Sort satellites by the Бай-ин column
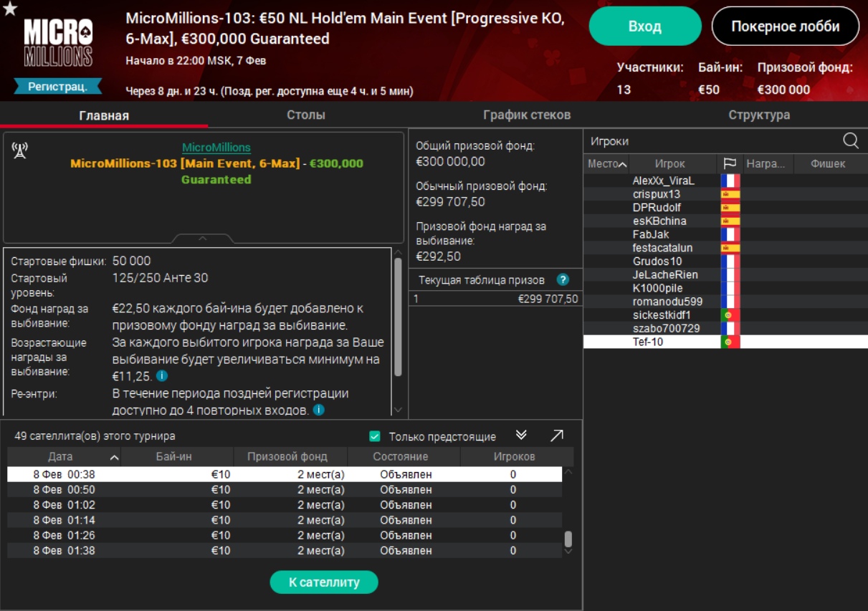The height and width of the screenshot is (611, 868). click(177, 456)
